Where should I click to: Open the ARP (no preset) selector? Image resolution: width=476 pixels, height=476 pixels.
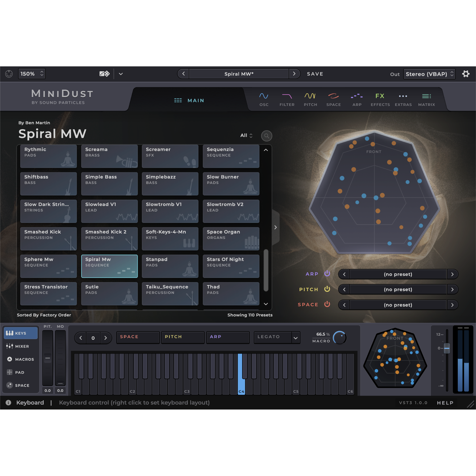[x=398, y=274]
